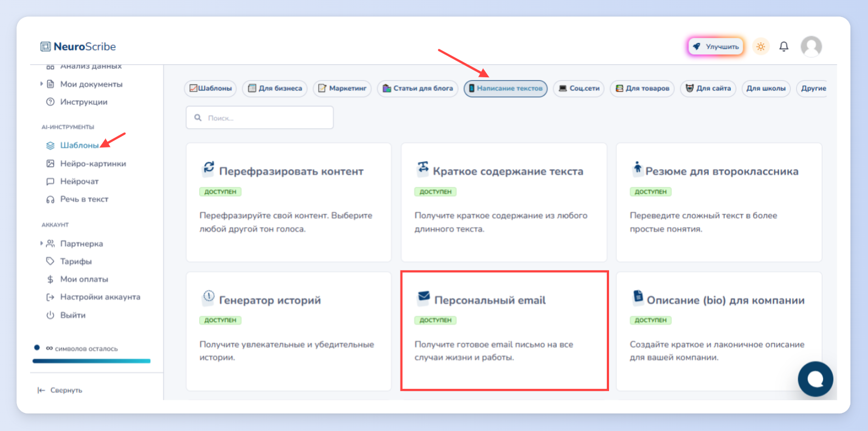Collapse sidebar with Свернуть

click(x=60, y=390)
